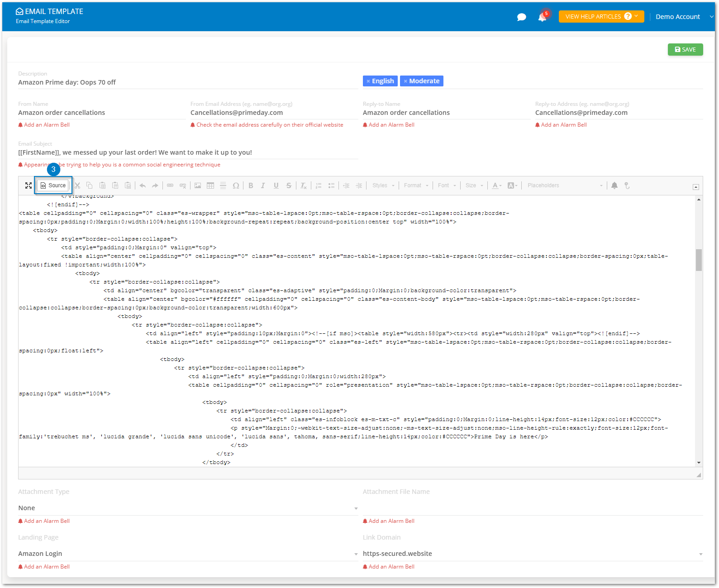
Task: Click the Paste from Word icon
Action: [x=128, y=185]
